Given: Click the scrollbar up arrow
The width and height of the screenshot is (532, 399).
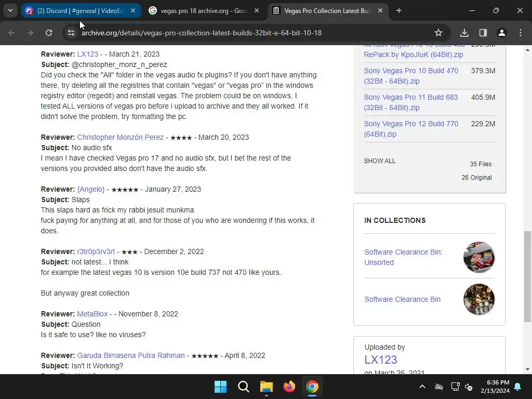Looking at the screenshot, I should click(527, 50).
